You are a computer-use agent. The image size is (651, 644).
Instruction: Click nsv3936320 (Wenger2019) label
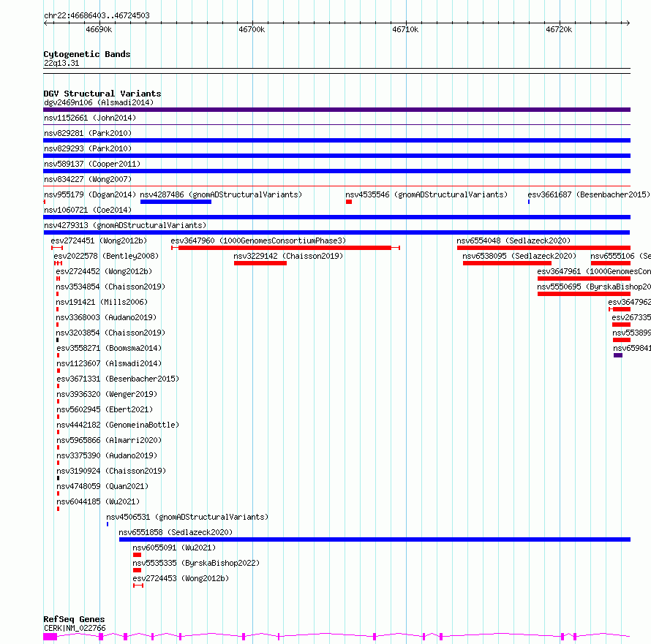point(107,394)
